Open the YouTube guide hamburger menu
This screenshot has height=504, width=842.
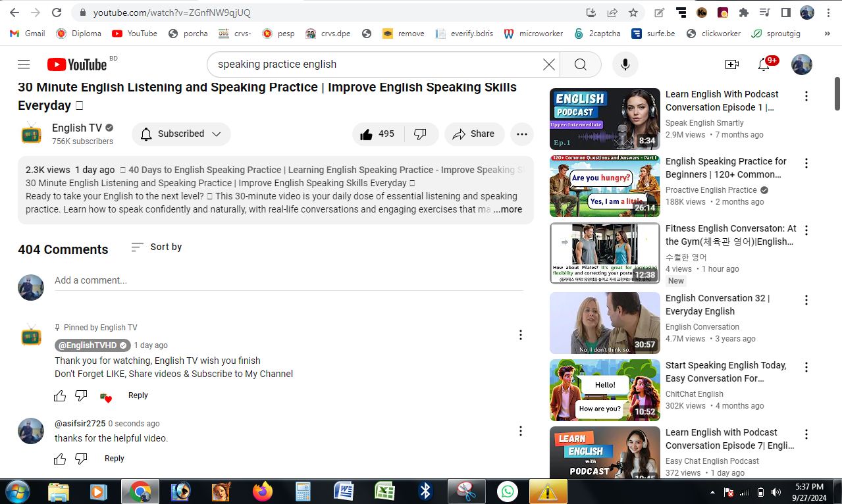[x=24, y=64]
